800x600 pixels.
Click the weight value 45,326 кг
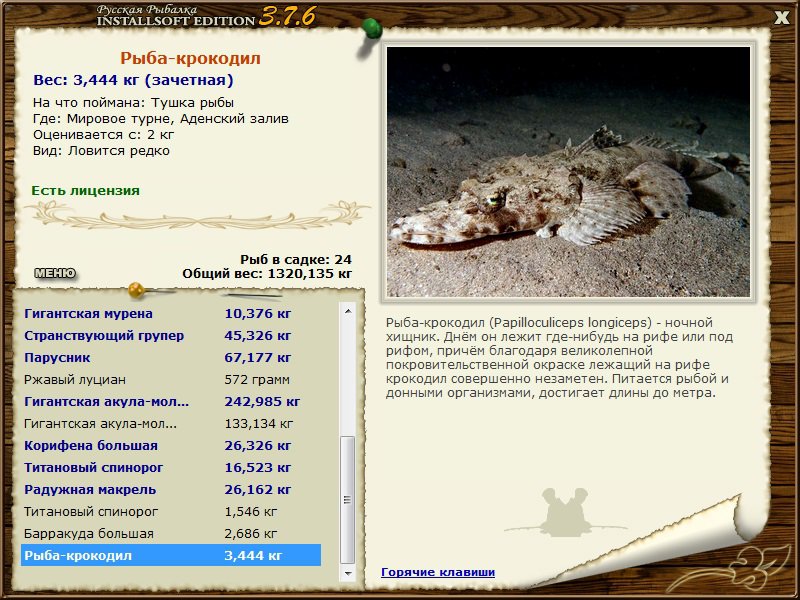(258, 336)
